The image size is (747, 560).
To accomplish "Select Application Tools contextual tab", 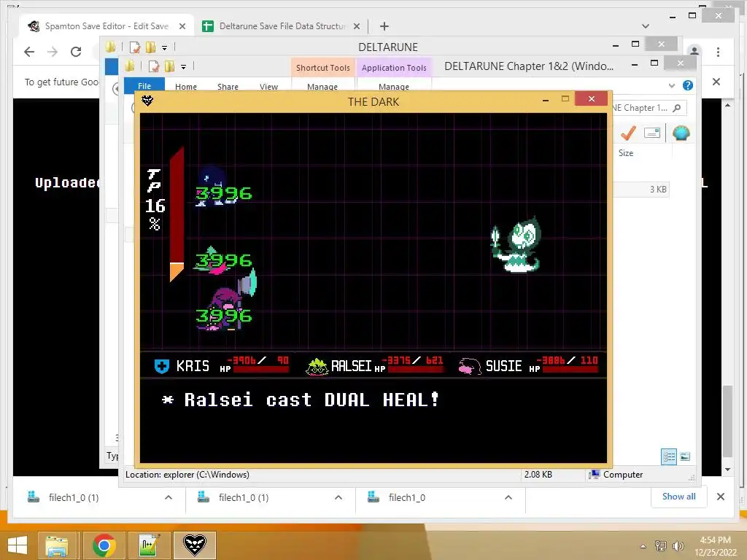I will point(394,68).
